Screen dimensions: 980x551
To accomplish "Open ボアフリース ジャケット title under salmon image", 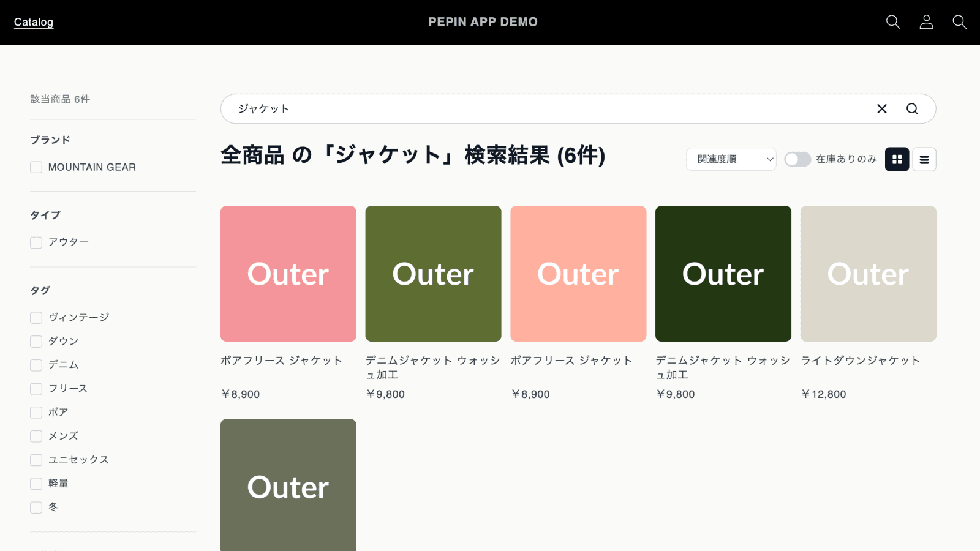I will (571, 361).
